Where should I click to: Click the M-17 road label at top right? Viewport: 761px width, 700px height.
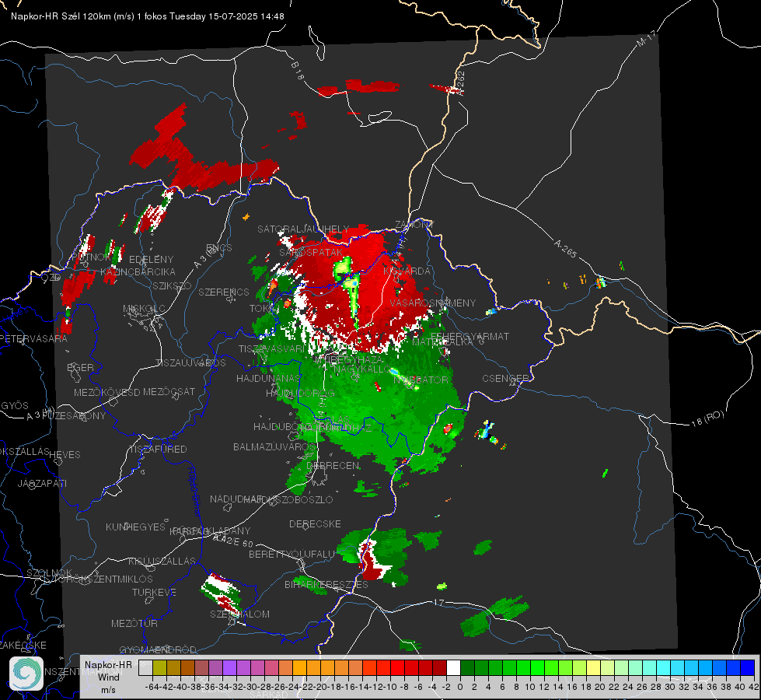(645, 38)
